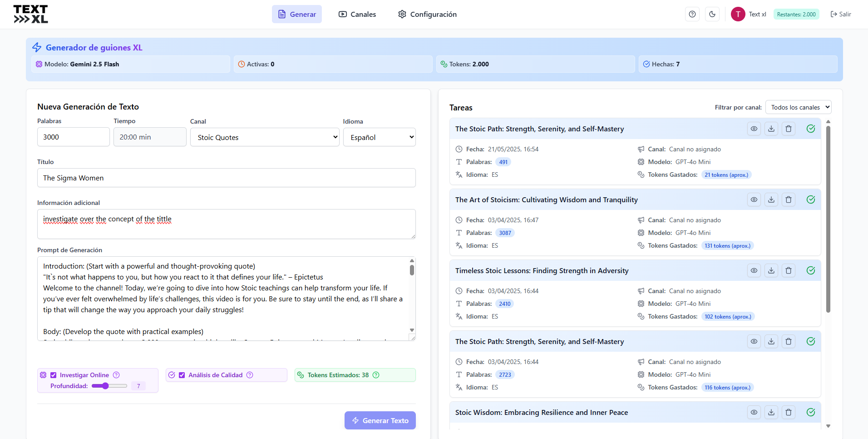The image size is (868, 439).
Task: Delete the 'Timeless Stoic Lessons' task
Action: [x=789, y=270]
